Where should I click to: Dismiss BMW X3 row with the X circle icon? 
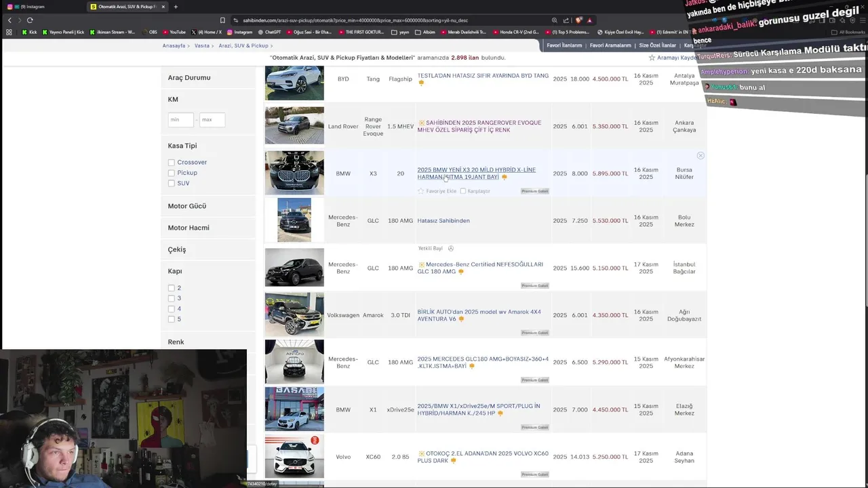tap(701, 156)
